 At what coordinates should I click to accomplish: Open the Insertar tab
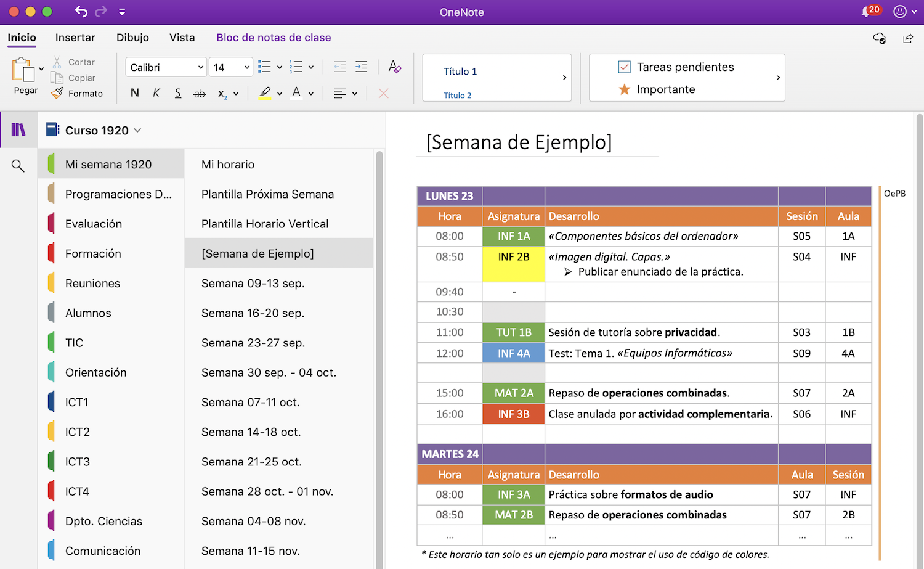[75, 38]
